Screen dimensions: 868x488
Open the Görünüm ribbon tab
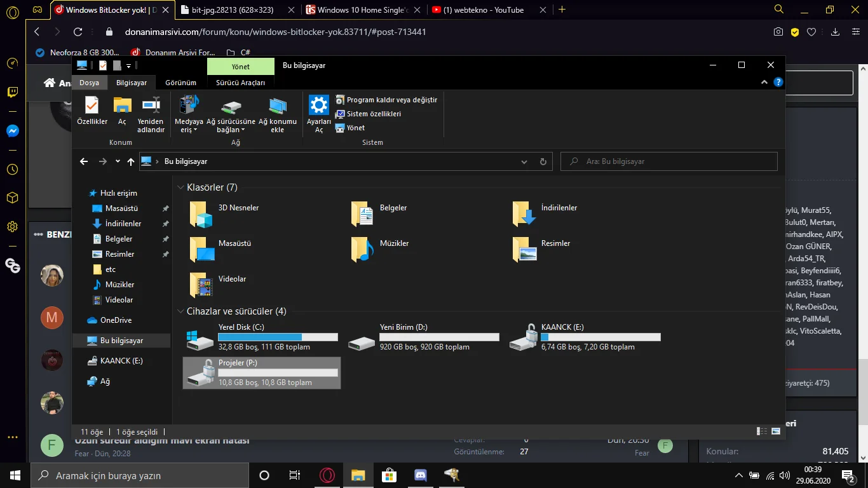coord(180,83)
